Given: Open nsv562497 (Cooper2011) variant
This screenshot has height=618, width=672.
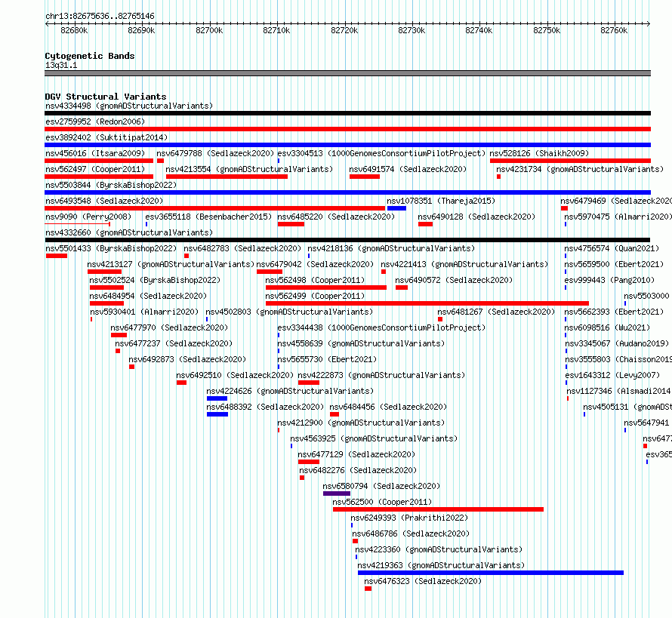Looking at the screenshot, I should click(x=95, y=169).
